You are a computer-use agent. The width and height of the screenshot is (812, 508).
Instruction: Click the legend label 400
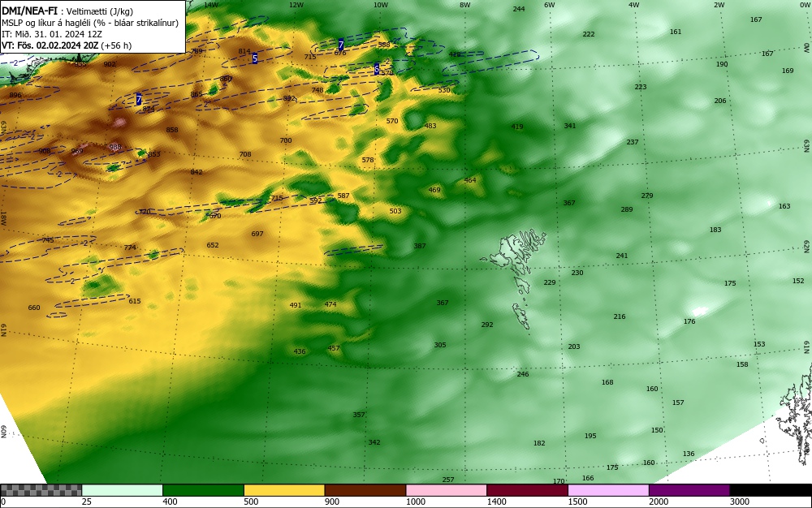coord(170,502)
